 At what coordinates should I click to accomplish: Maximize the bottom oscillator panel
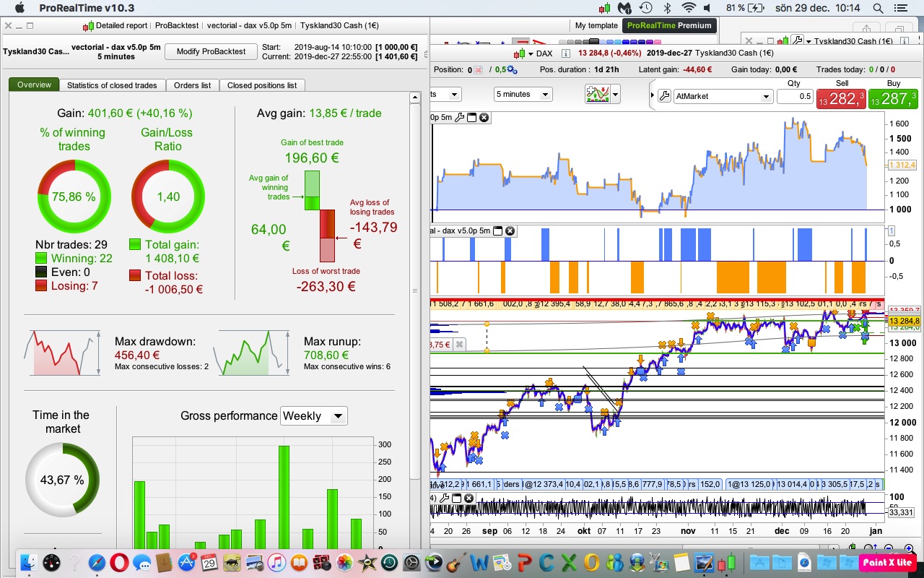pos(458,498)
